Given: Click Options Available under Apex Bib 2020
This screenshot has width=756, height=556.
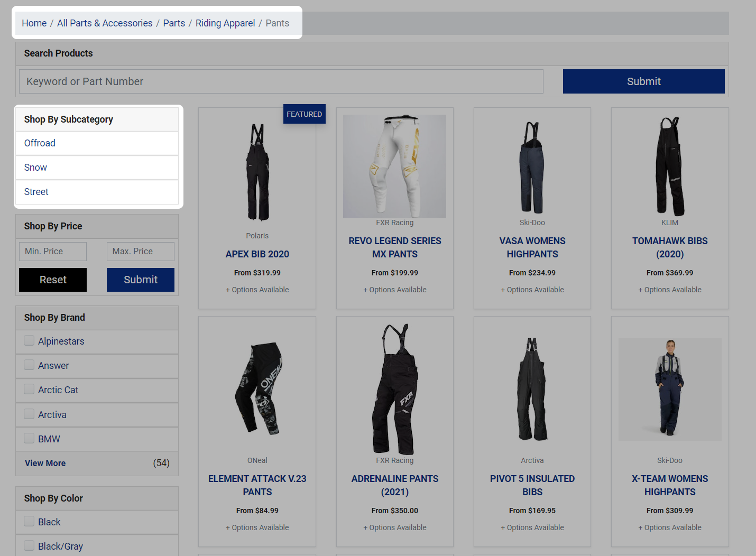Looking at the screenshot, I should tap(257, 290).
